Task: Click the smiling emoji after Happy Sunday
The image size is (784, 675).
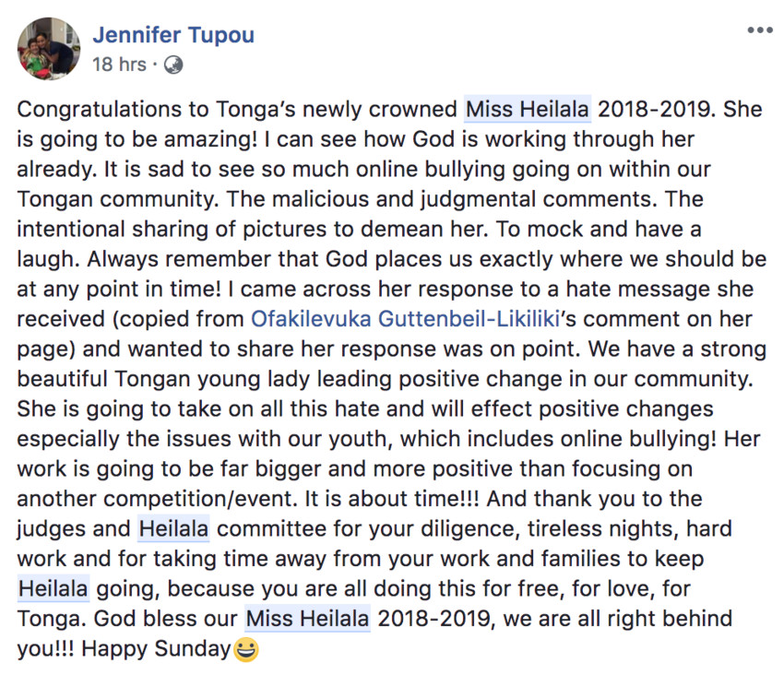Action: tap(246, 649)
